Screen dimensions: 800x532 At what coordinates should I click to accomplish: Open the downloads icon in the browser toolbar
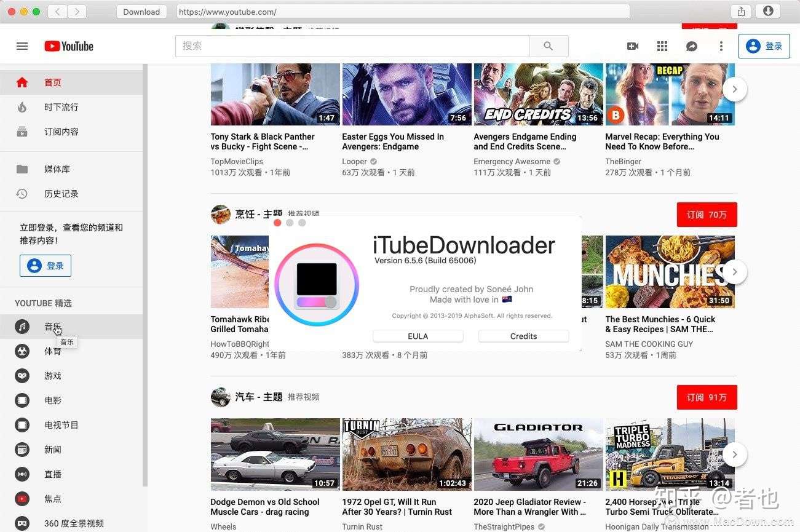coord(768,12)
